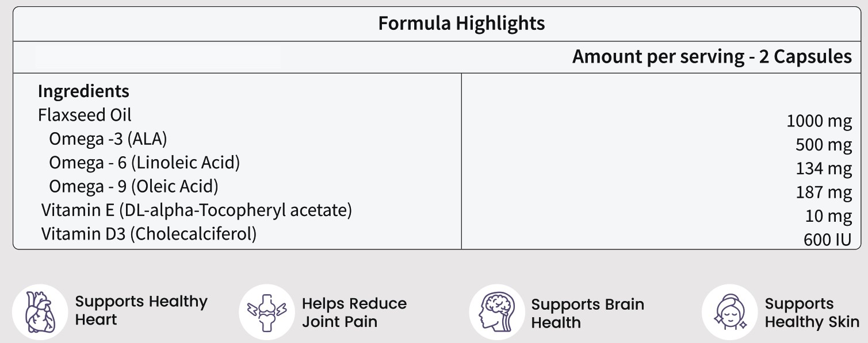868x343 pixels.
Task: Select the Flaxseed Oil row
Action: pos(85,115)
